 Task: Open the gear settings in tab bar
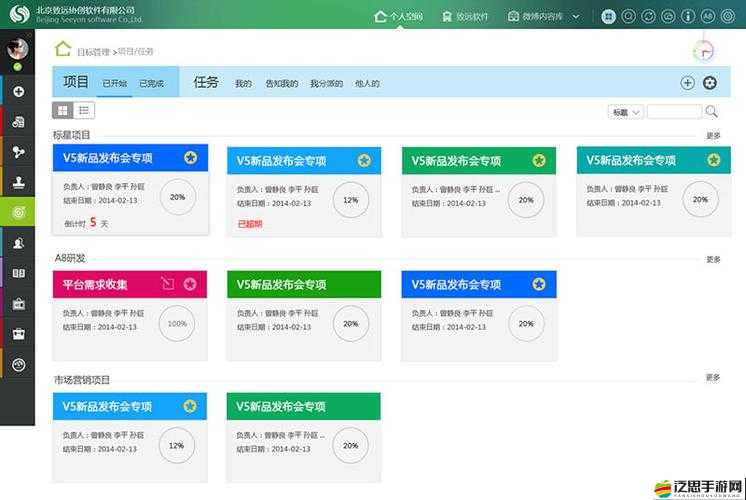coord(709,83)
